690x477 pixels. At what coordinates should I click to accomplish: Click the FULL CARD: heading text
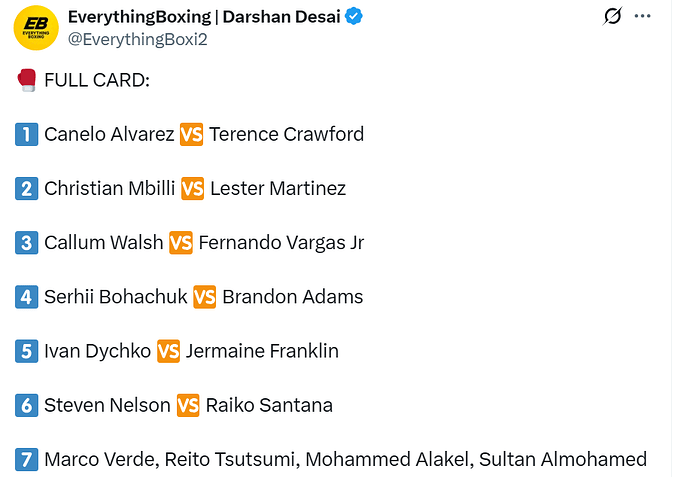point(97,79)
